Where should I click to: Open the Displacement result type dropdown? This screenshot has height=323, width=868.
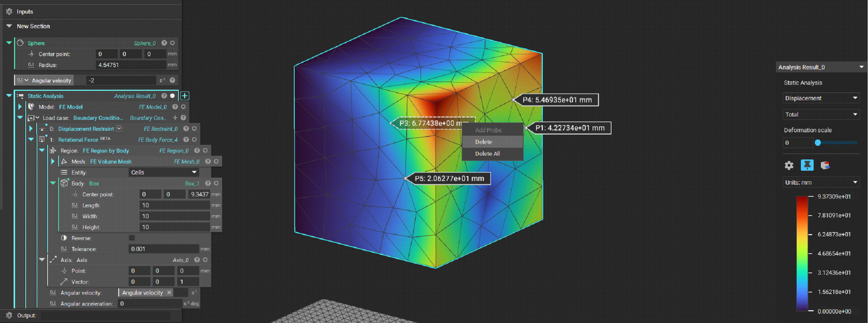821,98
